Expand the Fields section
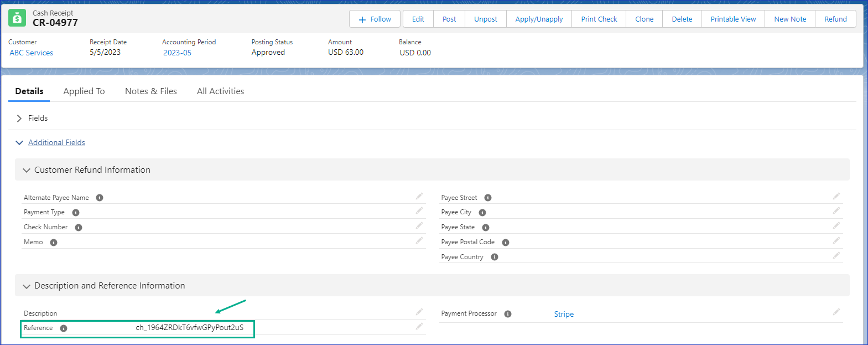868x345 pixels. click(19, 119)
